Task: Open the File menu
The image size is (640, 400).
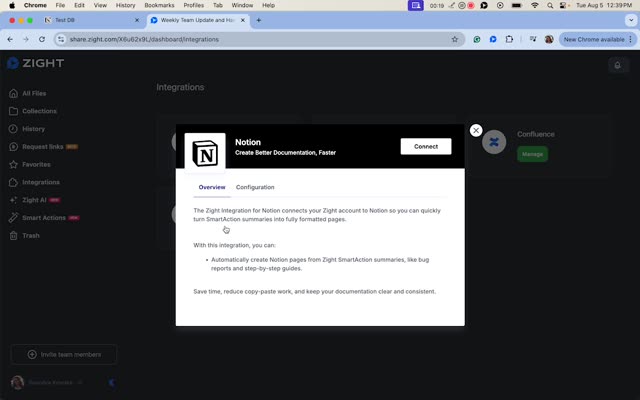Action: pyautogui.click(x=60, y=5)
